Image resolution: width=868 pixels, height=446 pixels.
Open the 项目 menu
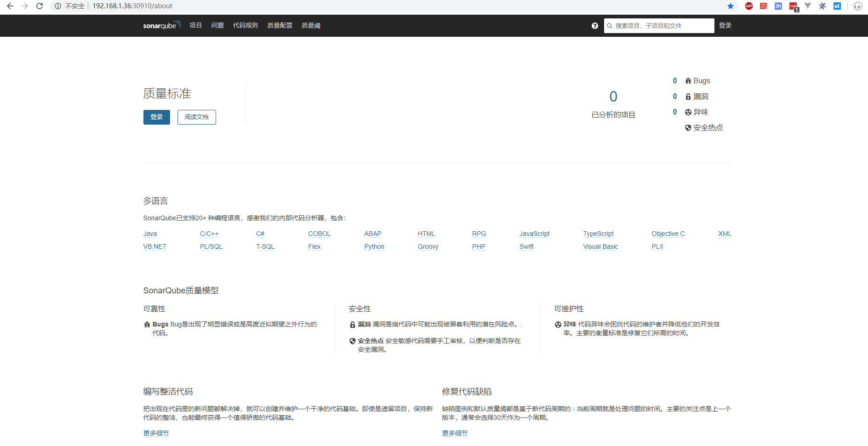196,26
